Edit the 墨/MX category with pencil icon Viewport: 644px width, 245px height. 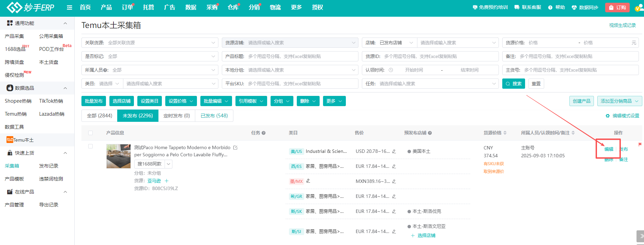pyautogui.click(x=308, y=181)
